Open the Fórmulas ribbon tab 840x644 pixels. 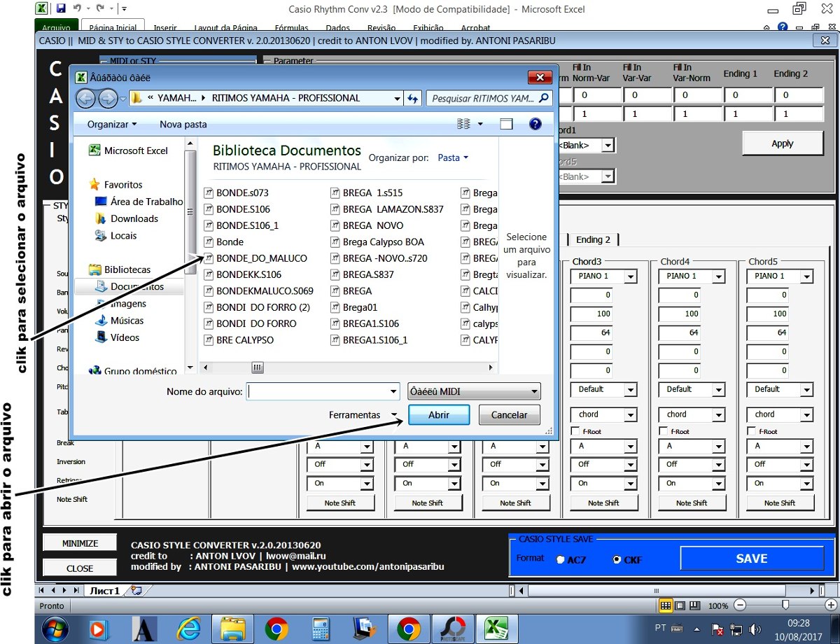pos(292,28)
